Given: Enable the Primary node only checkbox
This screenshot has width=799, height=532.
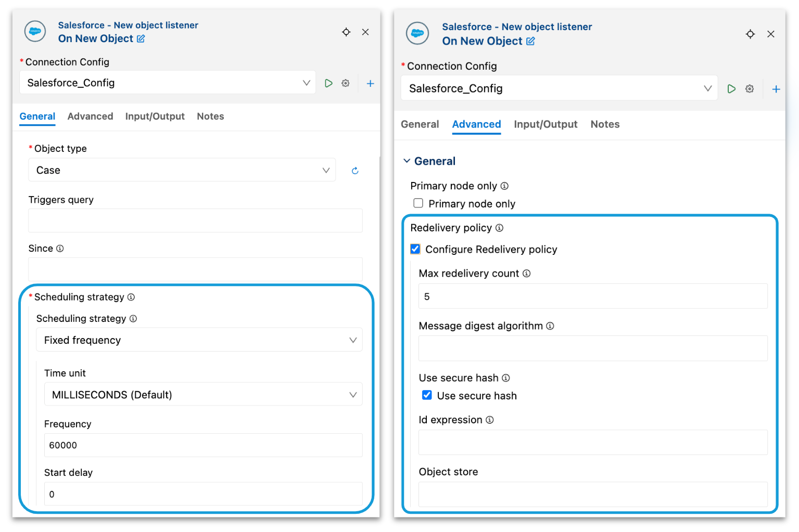Looking at the screenshot, I should (x=418, y=203).
